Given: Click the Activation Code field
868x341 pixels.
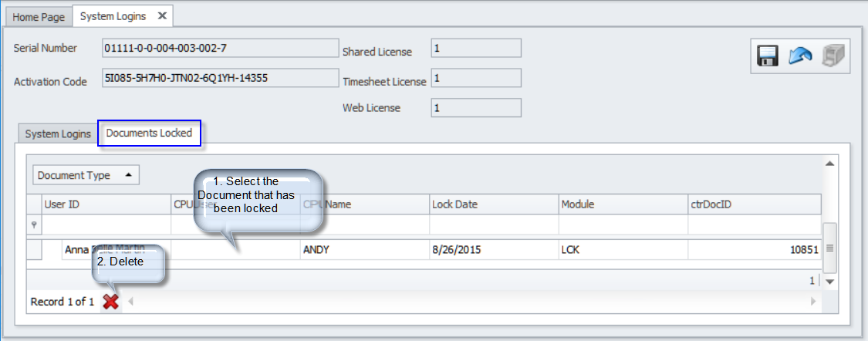Looking at the screenshot, I should (x=218, y=79).
